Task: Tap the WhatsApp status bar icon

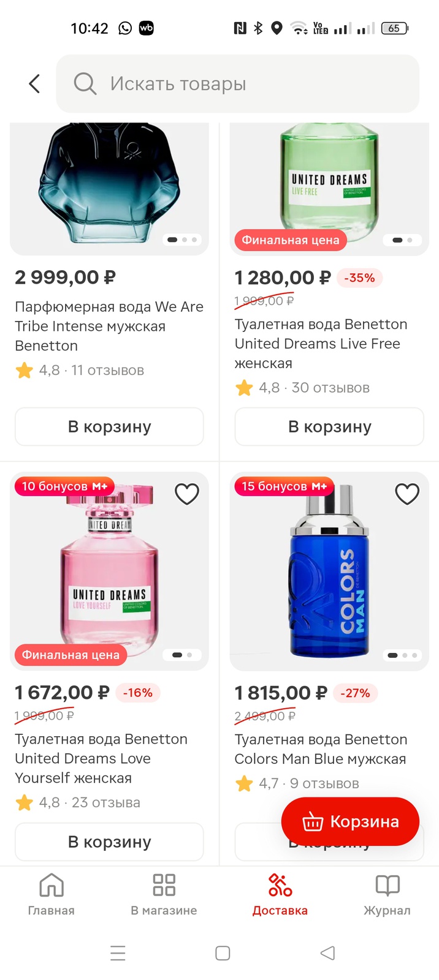Action: click(125, 28)
